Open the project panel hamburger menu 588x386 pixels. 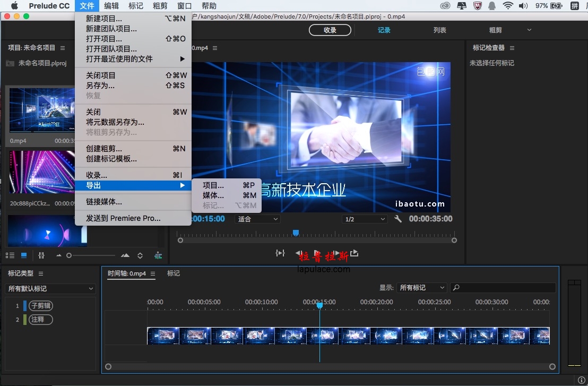[63, 48]
